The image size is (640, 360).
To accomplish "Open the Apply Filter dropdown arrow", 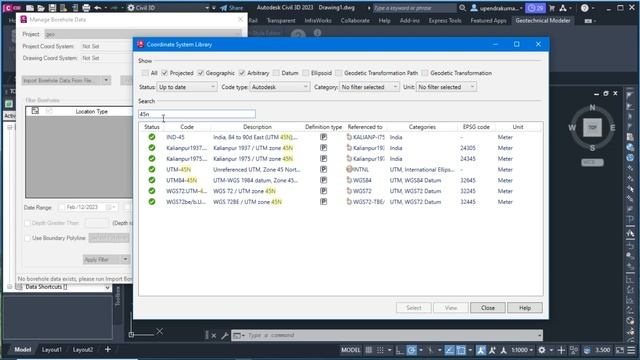I will point(125,259).
